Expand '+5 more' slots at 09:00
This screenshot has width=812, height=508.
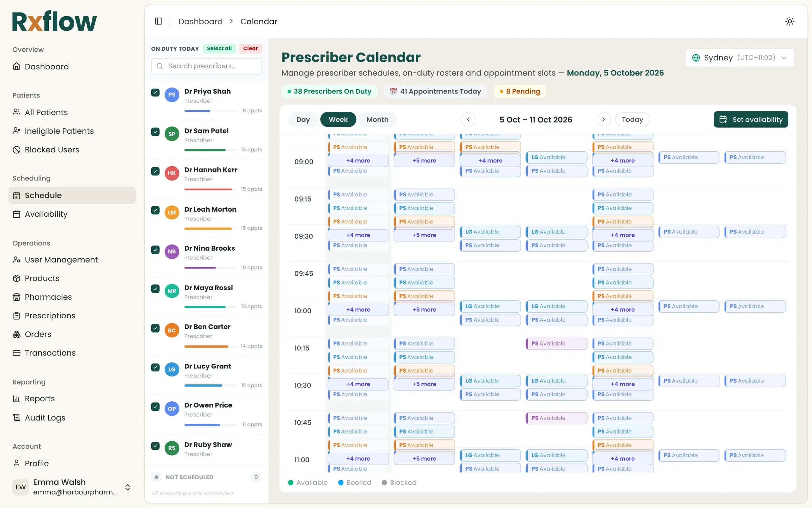point(424,161)
